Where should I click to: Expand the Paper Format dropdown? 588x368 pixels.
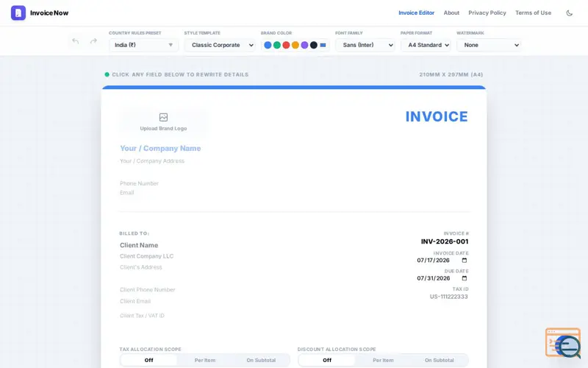tap(426, 45)
